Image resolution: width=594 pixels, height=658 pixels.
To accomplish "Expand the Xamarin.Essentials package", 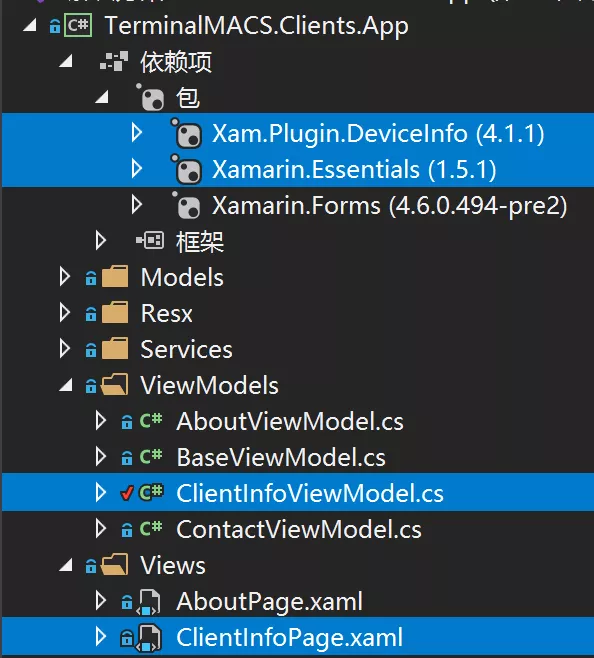I will pos(136,169).
